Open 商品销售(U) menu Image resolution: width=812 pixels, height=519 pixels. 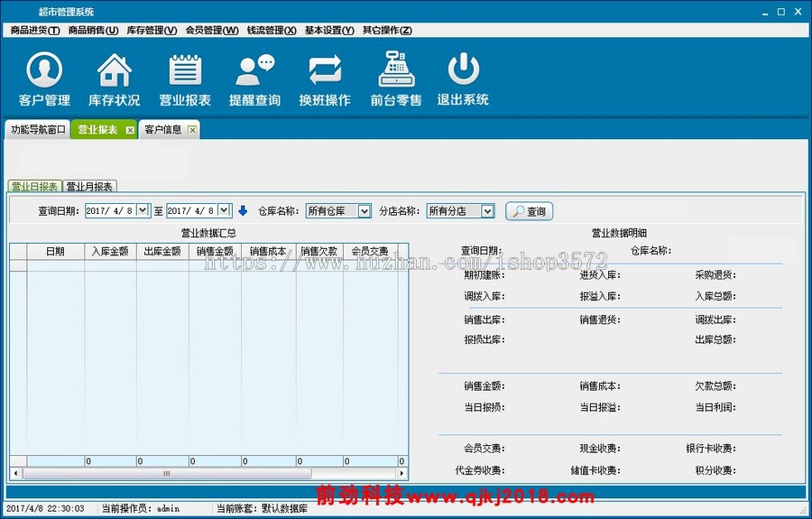click(93, 31)
